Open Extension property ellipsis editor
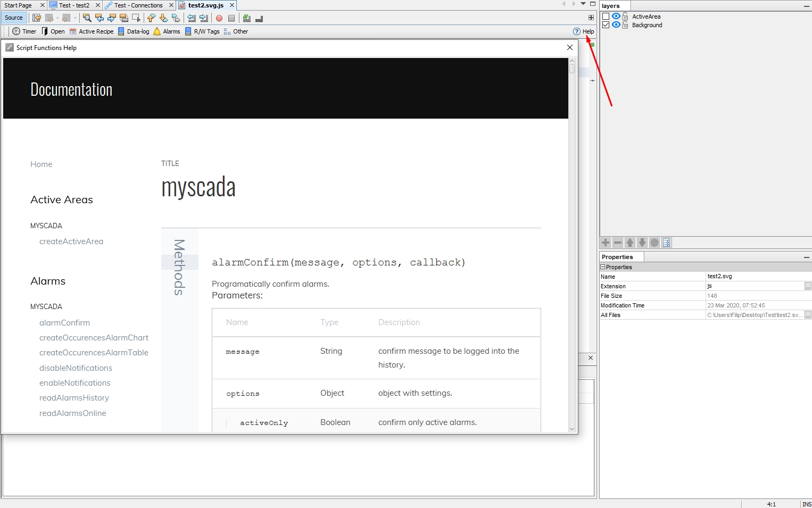This screenshot has width=812, height=508. pos(808,286)
